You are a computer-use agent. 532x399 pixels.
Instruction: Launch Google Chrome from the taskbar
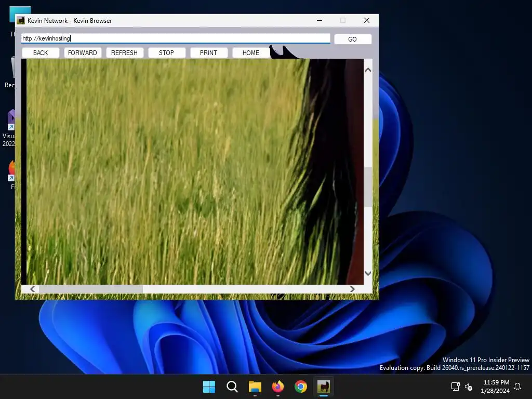coord(301,387)
